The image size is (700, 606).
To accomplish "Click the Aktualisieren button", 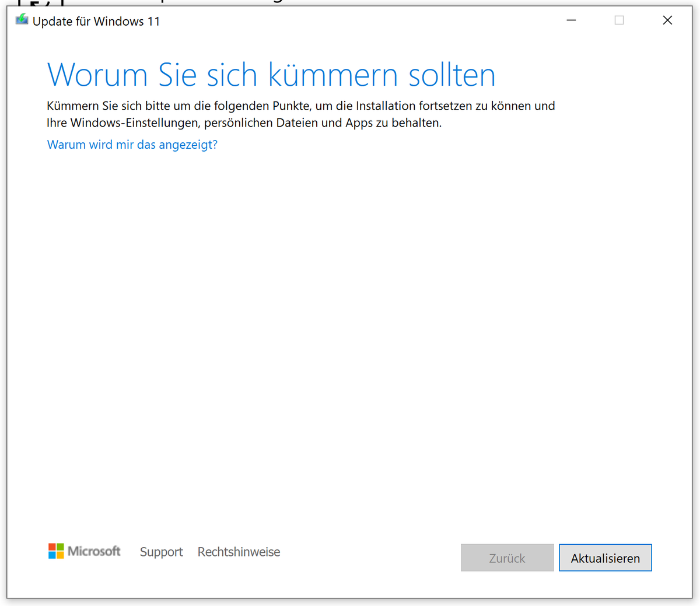I will click(x=605, y=558).
